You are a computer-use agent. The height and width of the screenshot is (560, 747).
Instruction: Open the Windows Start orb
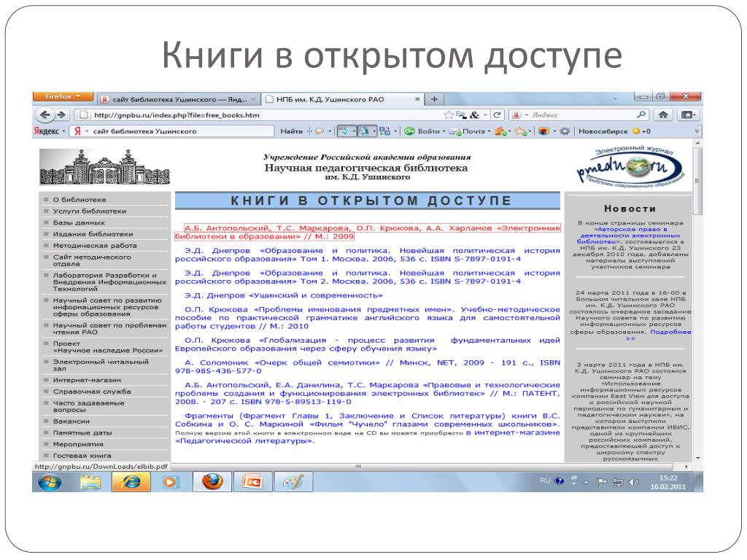point(50,482)
